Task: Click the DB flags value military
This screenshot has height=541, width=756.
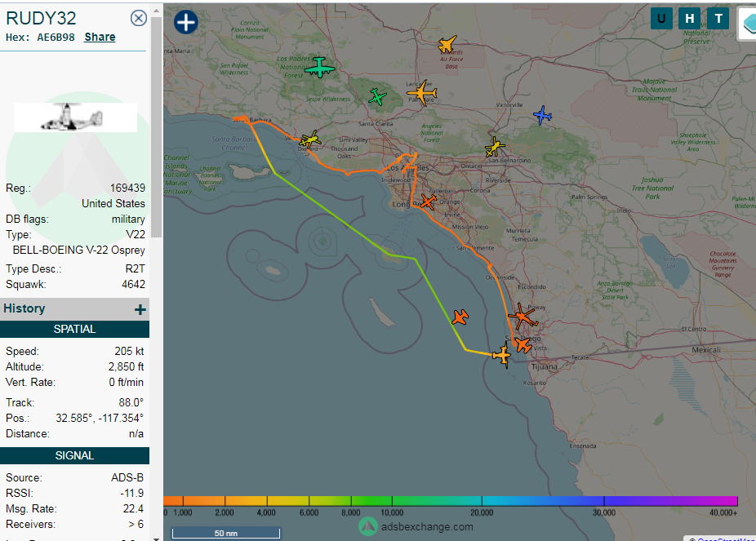Action: tap(128, 220)
